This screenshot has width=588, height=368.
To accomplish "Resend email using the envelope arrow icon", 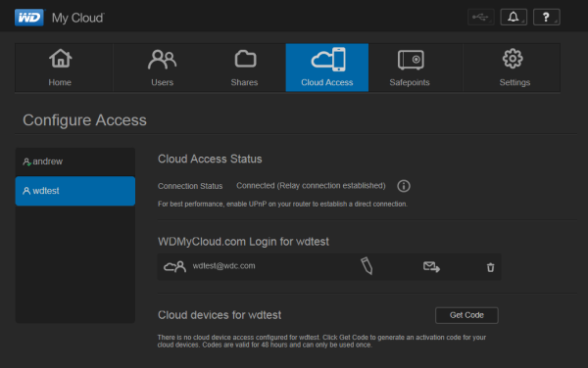I will pyautogui.click(x=431, y=267).
